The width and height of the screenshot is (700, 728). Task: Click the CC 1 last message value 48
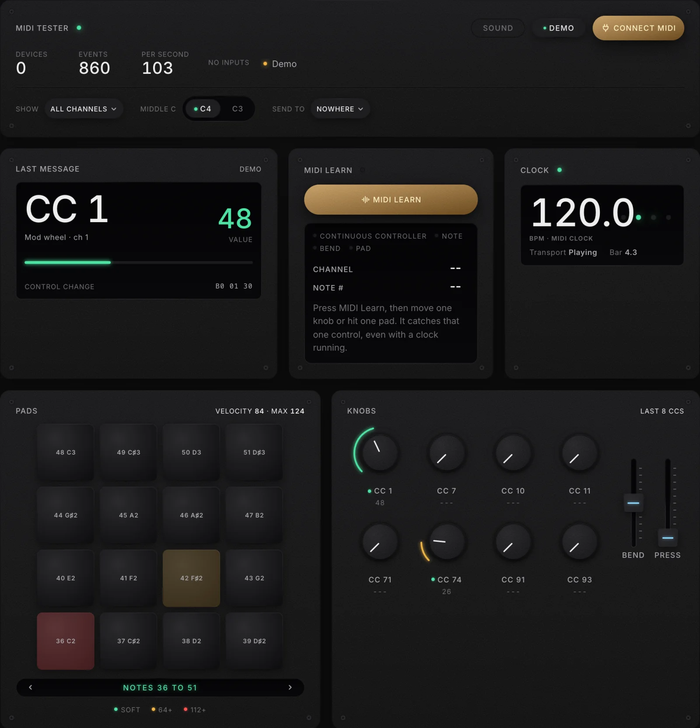(235, 218)
